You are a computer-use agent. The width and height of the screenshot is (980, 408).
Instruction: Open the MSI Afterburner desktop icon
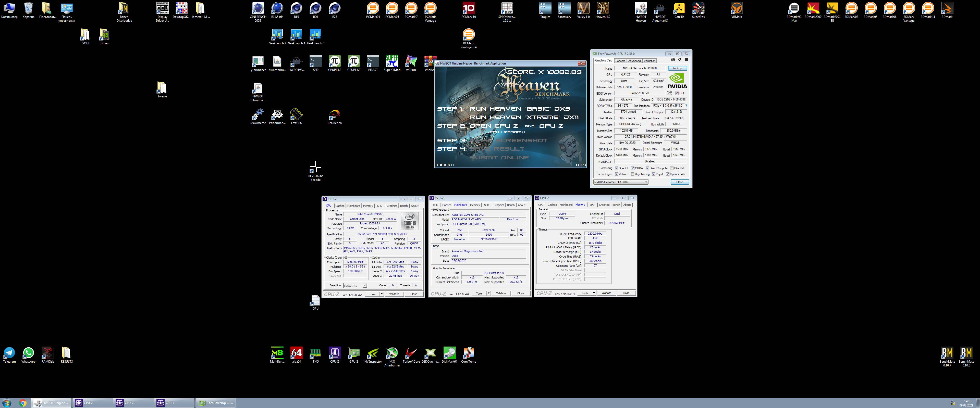(x=392, y=357)
